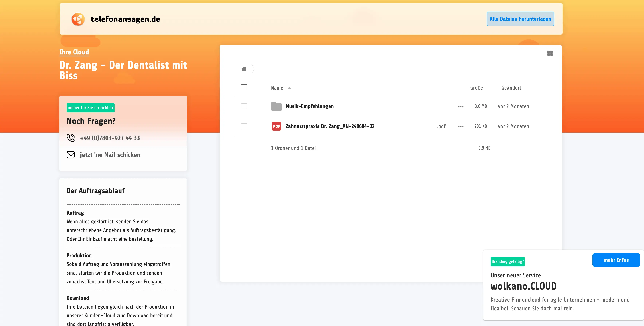The width and height of the screenshot is (644, 326).
Task: Sort the list by Geändert
Action: [x=511, y=88]
